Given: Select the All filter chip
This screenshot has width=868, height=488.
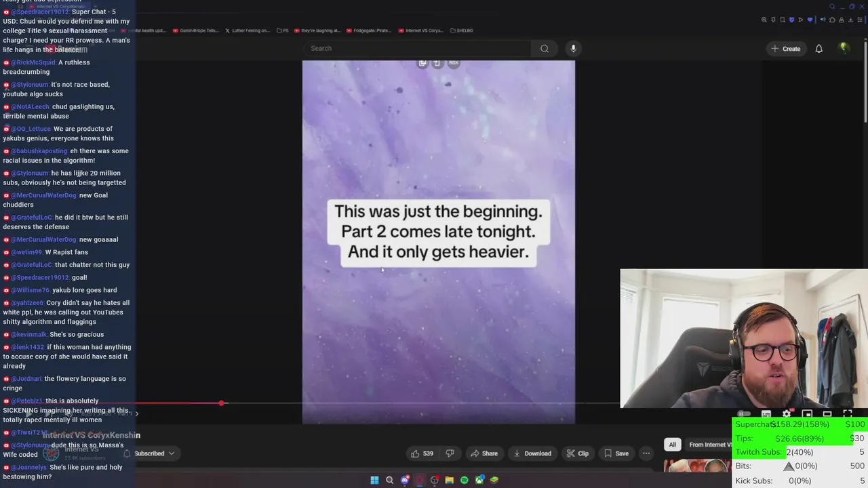Looking at the screenshot, I should coord(672,445).
